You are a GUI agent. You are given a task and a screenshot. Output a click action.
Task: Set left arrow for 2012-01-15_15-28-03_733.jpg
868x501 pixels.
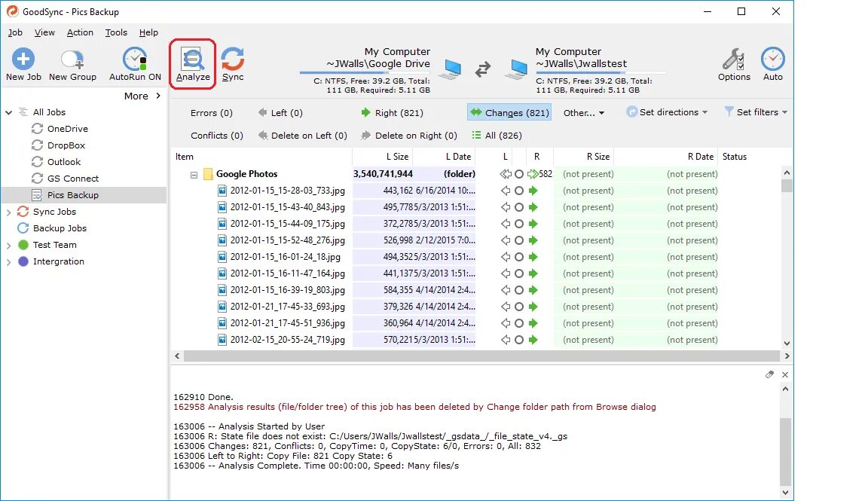506,191
